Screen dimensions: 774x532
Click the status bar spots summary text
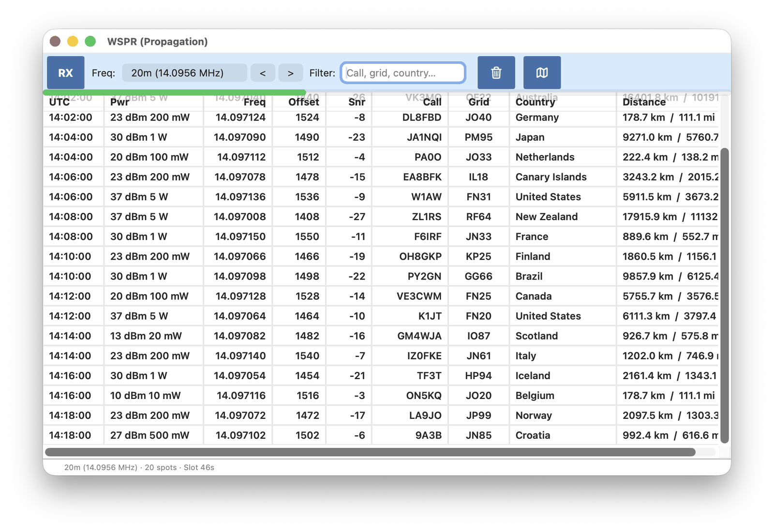[139, 467]
